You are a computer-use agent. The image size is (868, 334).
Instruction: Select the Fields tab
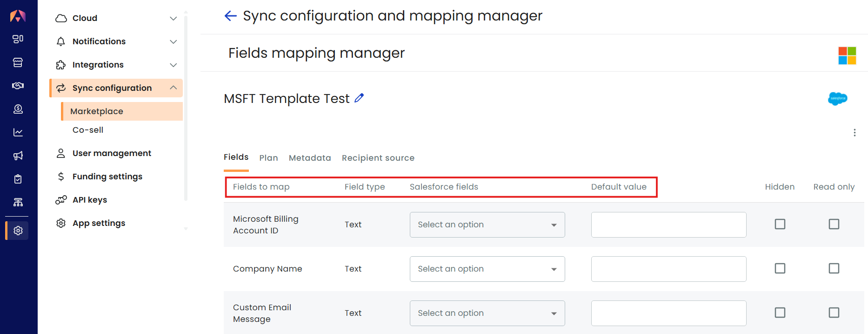(x=236, y=157)
